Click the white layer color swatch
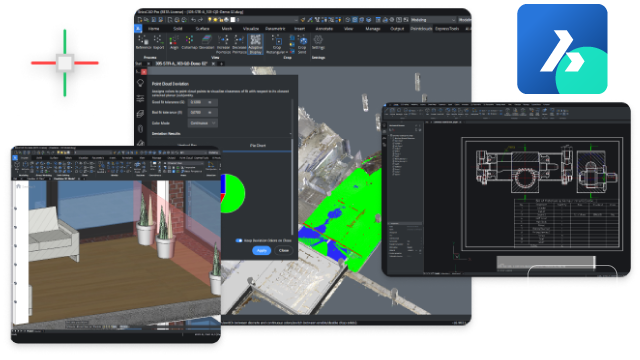 pos(233,20)
